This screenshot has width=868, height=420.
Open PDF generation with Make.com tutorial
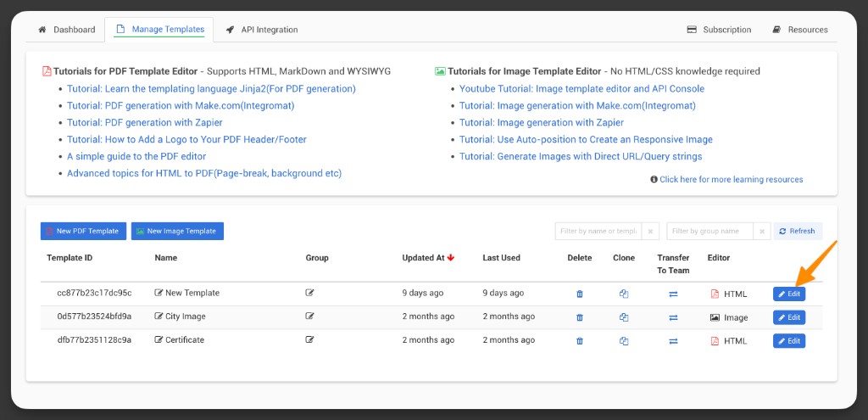181,105
